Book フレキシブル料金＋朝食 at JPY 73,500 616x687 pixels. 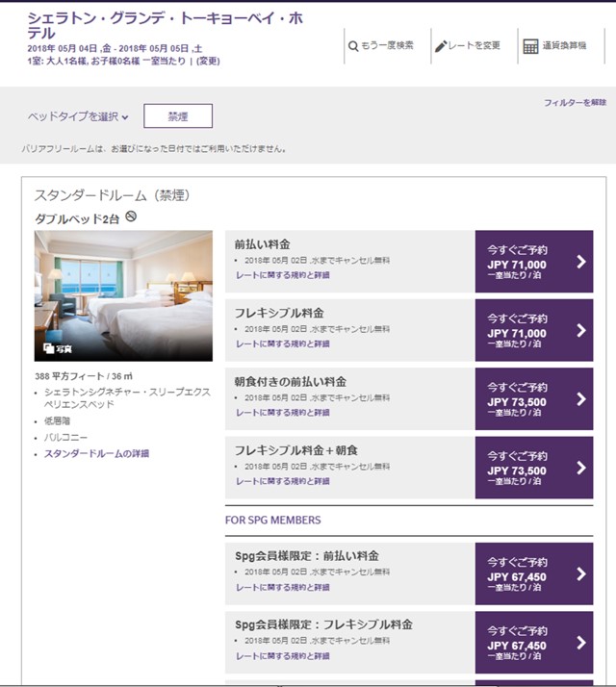pos(534,468)
